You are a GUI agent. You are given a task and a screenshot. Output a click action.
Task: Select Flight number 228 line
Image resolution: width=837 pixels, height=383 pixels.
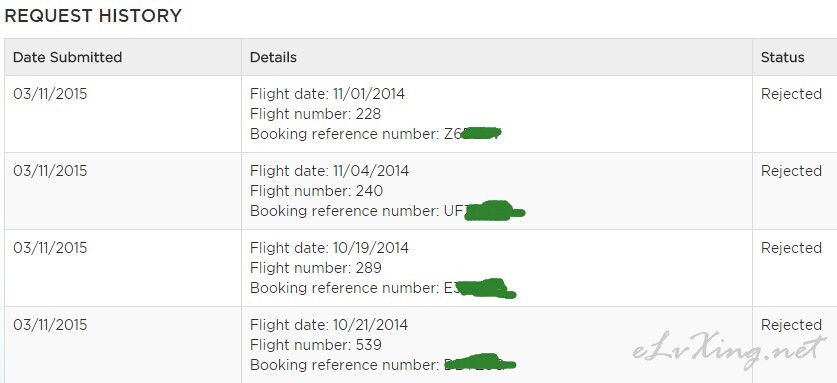[315, 114]
